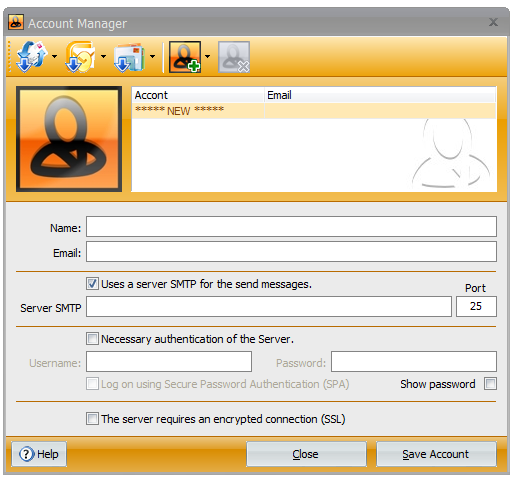The image size is (515, 483).
Task: Click the Close button at bottom
Action: [x=306, y=454]
